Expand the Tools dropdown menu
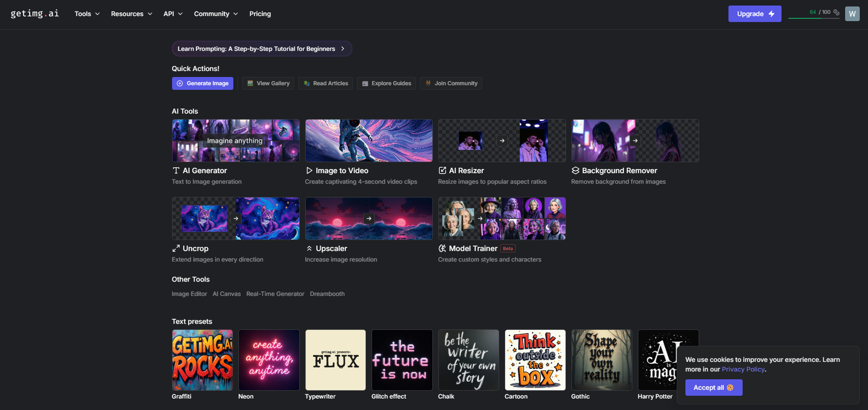Viewport: 868px width, 410px height. click(x=87, y=14)
